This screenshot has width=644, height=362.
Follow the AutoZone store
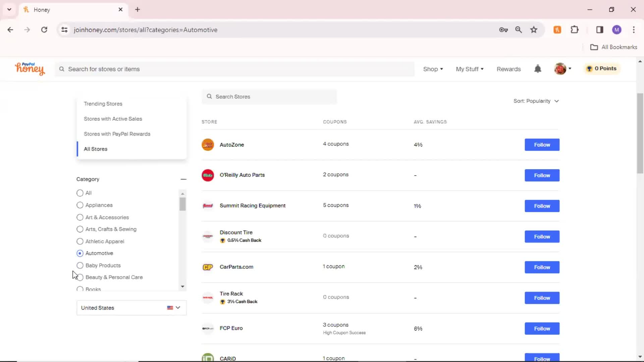(x=542, y=144)
